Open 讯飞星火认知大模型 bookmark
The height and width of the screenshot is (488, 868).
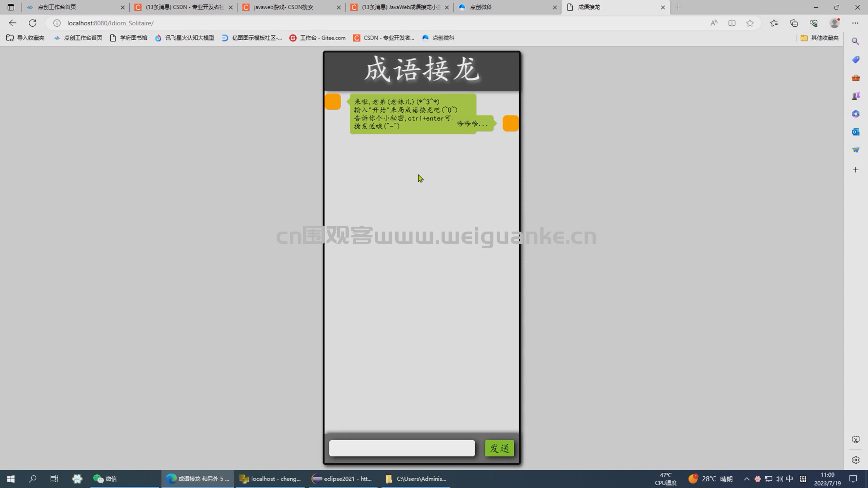184,38
